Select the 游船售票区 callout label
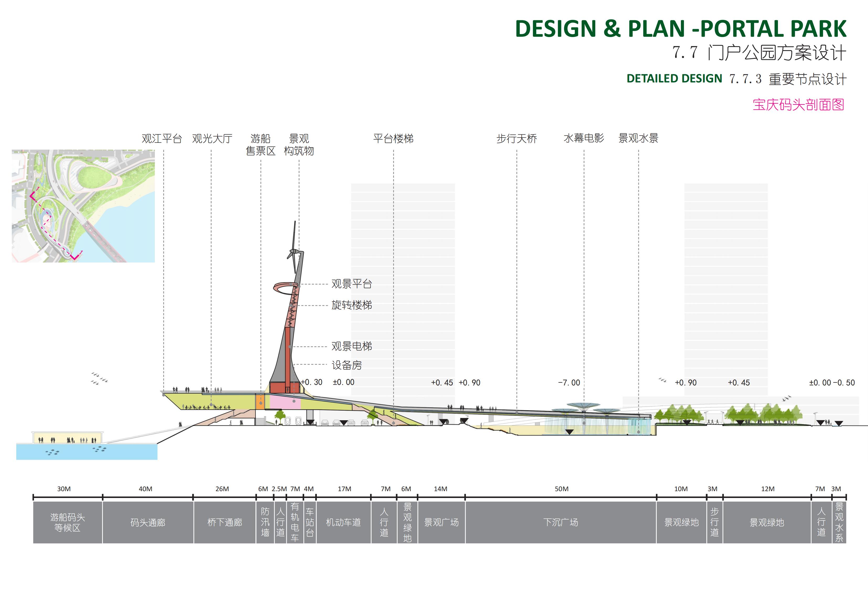Image resolution: width=868 pixels, height=614 pixels. click(260, 144)
